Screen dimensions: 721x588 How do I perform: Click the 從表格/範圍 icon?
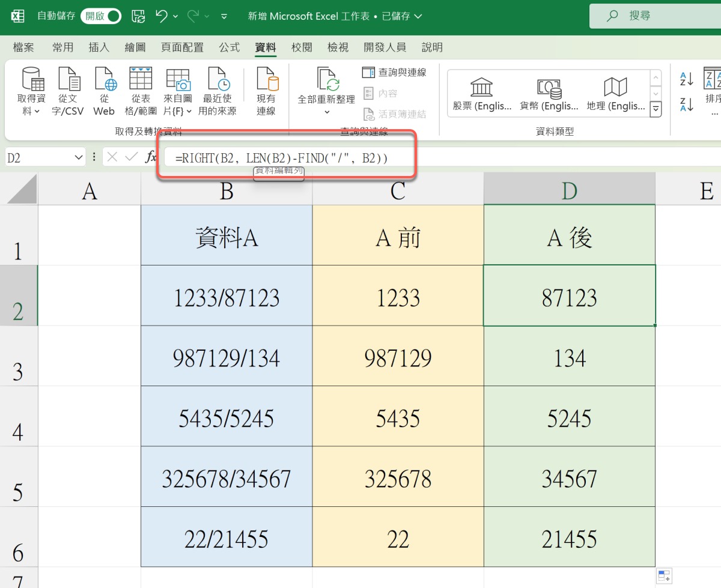tap(141, 79)
